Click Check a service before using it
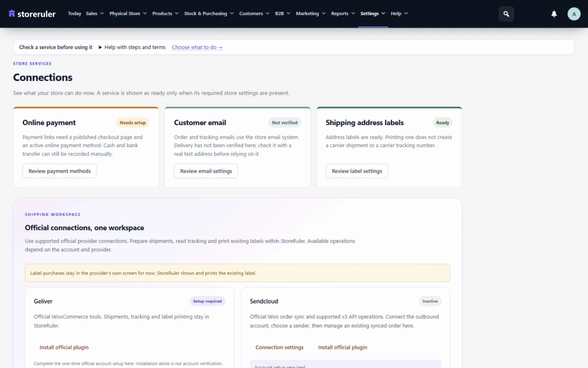The height and width of the screenshot is (368, 588). (x=56, y=47)
